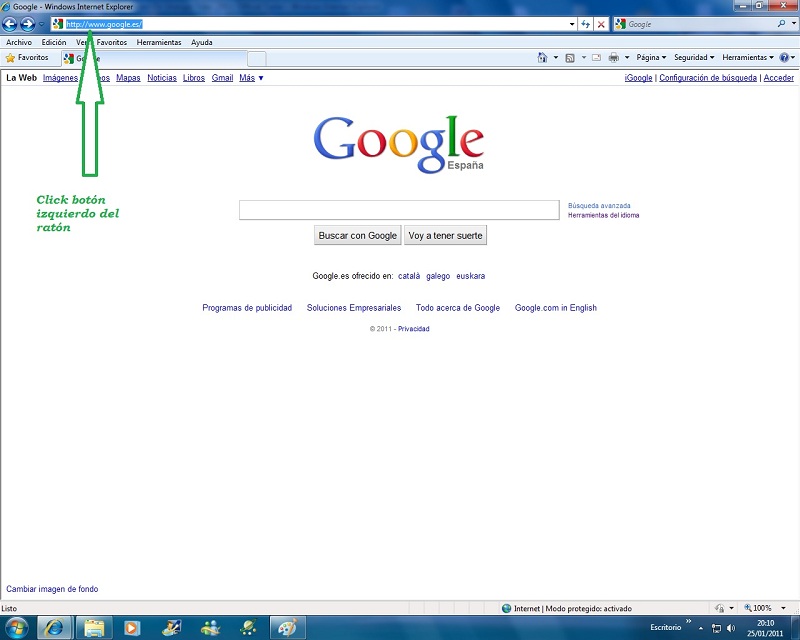Go back with the Back arrow button
Screen dimensions: 800x640
click(x=10, y=24)
